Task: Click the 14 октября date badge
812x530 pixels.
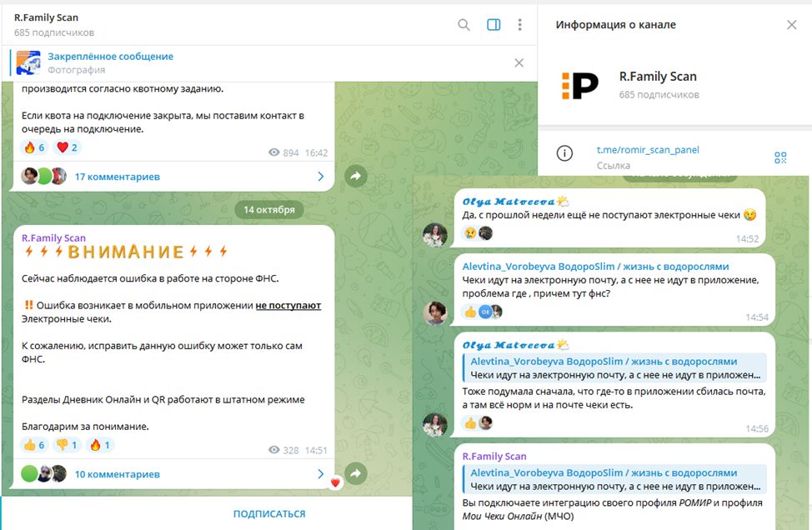Action: 268,210
